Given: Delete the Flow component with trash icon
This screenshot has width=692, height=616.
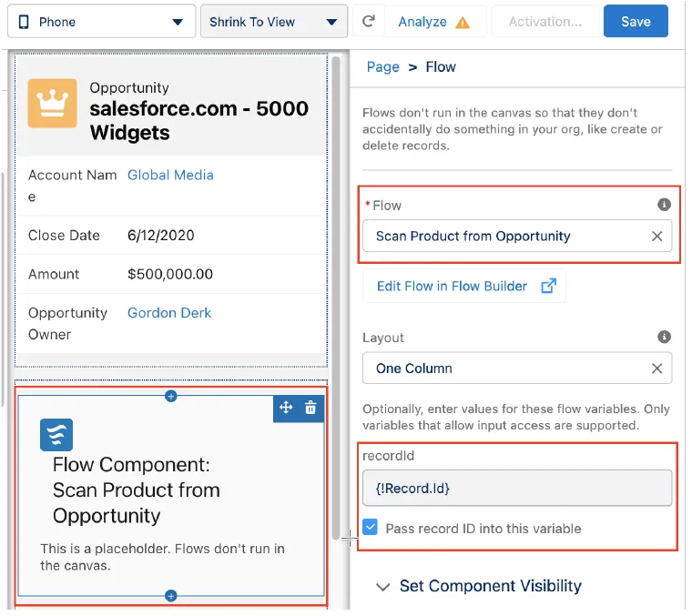Looking at the screenshot, I should point(312,409).
